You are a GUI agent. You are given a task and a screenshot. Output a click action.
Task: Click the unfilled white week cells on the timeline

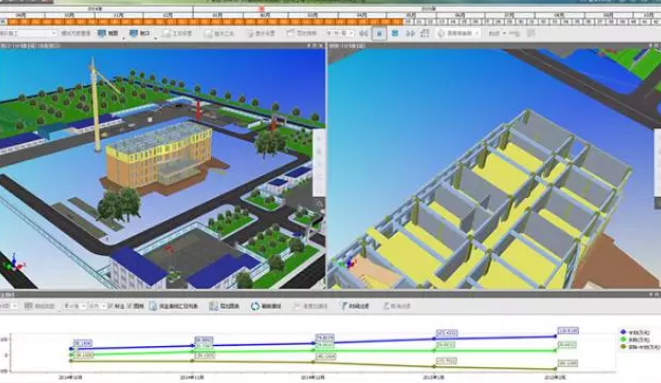(532, 21)
